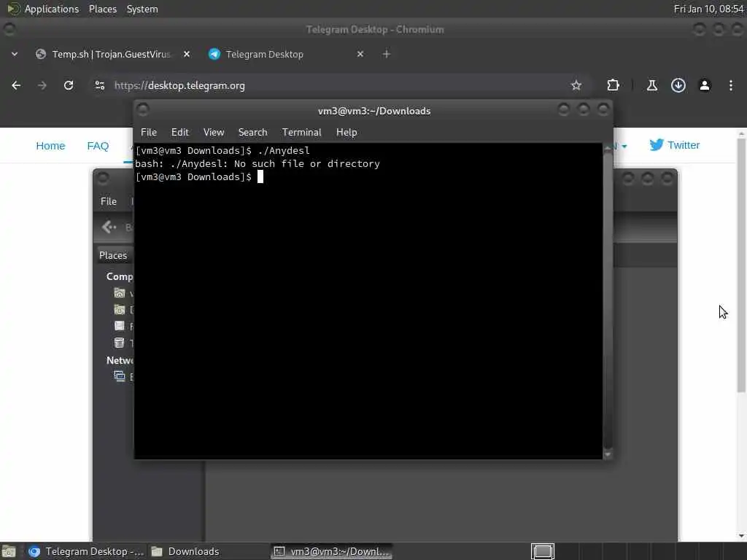The height and width of the screenshot is (560, 747).
Task: Switch to vm3@vm3 terminal taskbar button
Action: point(332,552)
